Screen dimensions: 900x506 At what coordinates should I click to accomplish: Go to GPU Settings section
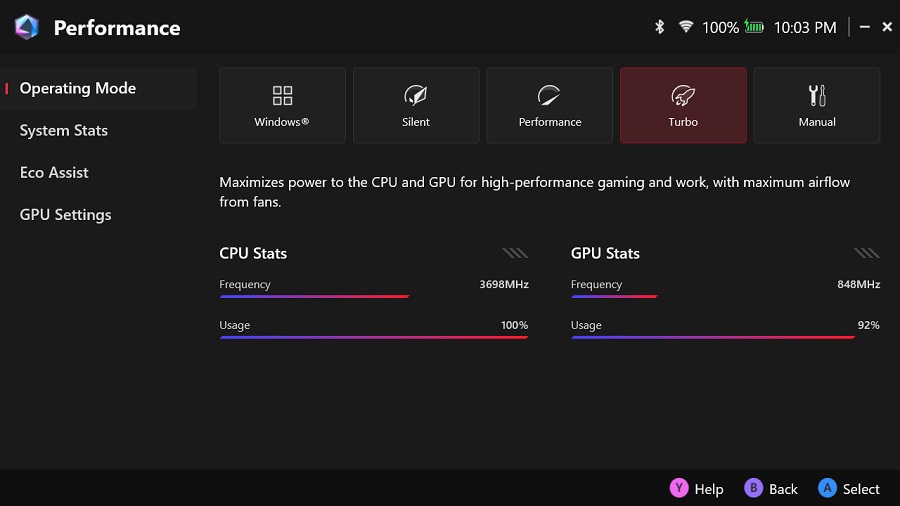click(66, 215)
